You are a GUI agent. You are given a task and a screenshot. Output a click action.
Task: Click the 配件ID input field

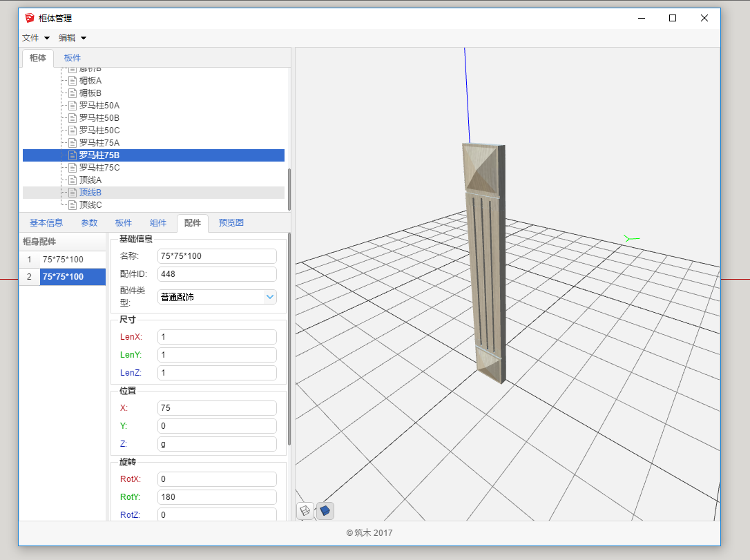[217, 274]
